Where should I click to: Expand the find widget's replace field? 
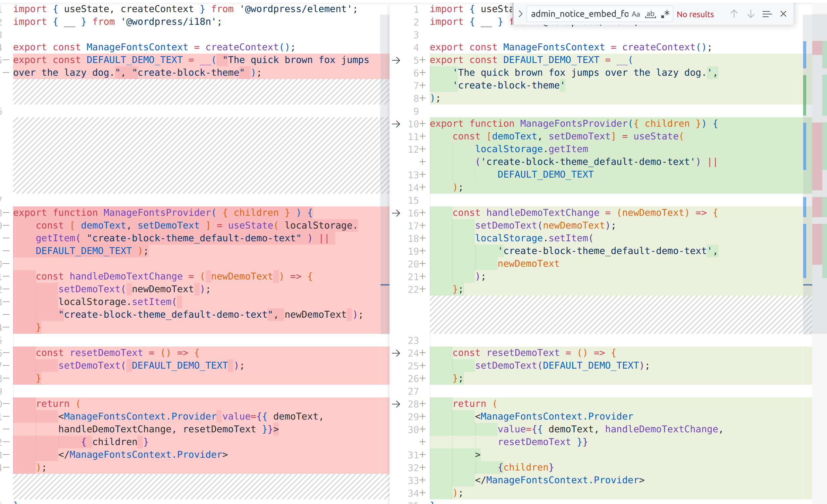(x=520, y=14)
